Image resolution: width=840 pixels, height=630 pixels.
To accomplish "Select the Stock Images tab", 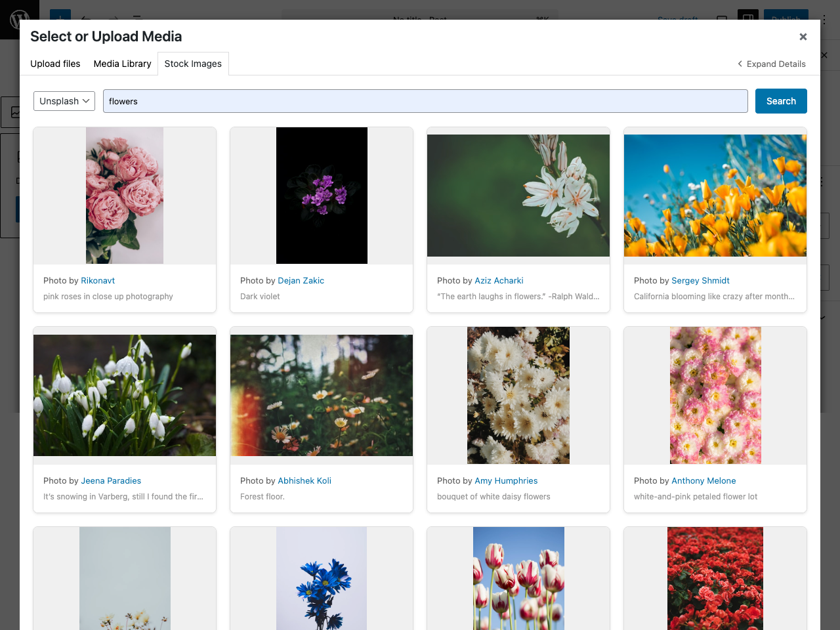I will tap(193, 64).
